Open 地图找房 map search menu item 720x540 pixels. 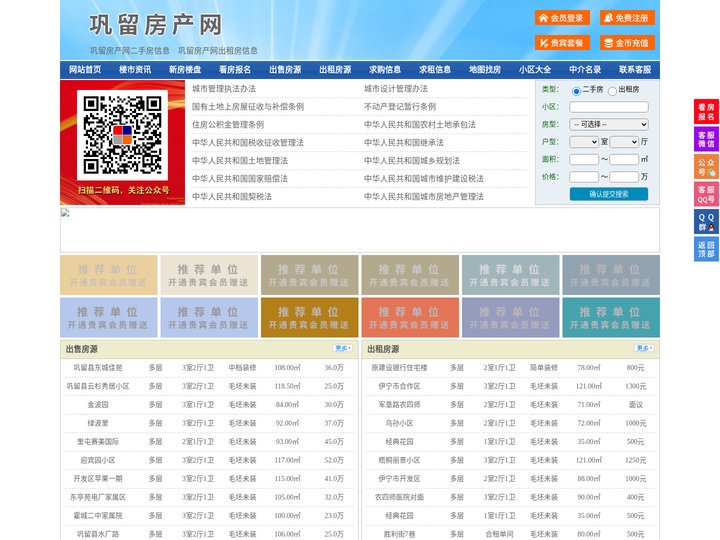click(x=485, y=70)
